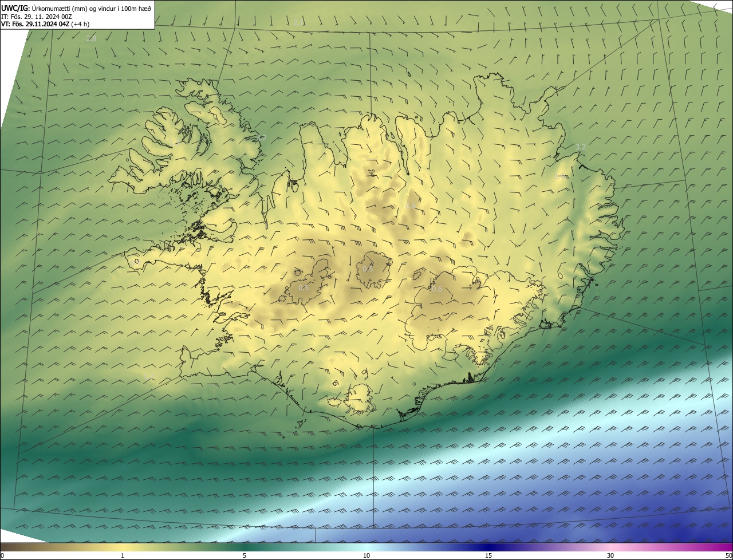Click the precipitation color scale bar
This screenshot has width=733, height=560.
click(x=366, y=547)
